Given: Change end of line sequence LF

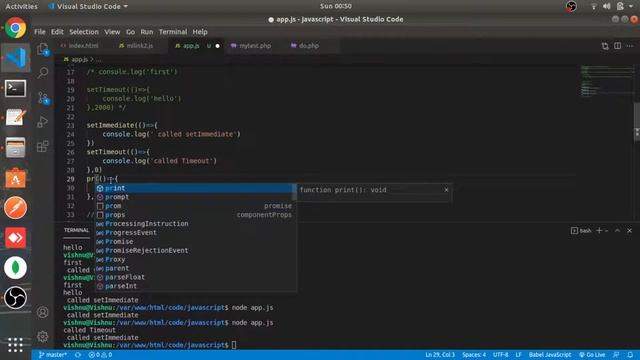Looking at the screenshot, I should (518, 355).
